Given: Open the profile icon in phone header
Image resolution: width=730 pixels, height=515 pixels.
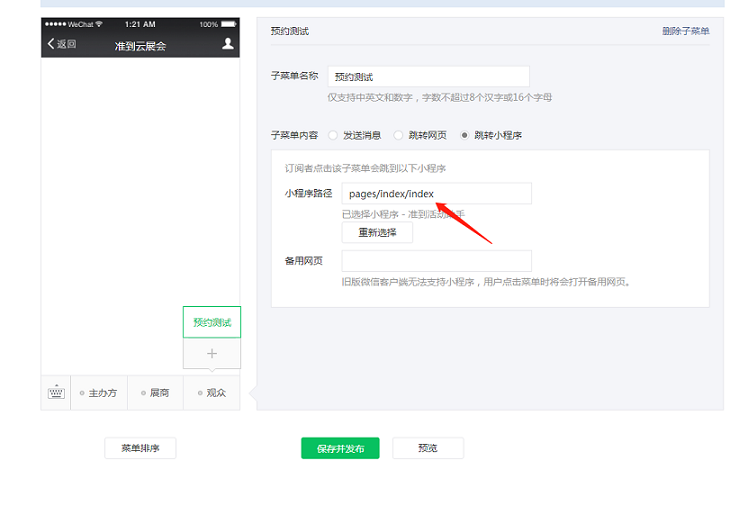Looking at the screenshot, I should pyautogui.click(x=228, y=44).
